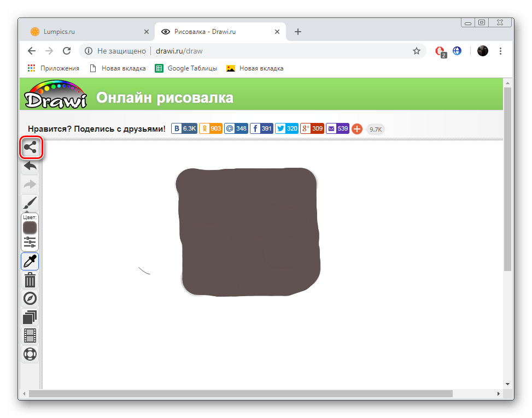This screenshot has height=418, width=532.
Task: Open help via the lifebuoy icon
Action: [30, 354]
